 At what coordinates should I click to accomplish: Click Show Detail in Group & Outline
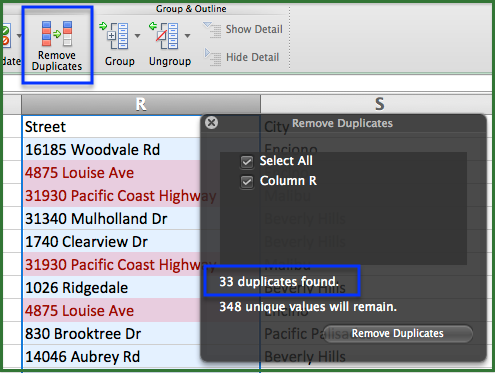click(243, 29)
